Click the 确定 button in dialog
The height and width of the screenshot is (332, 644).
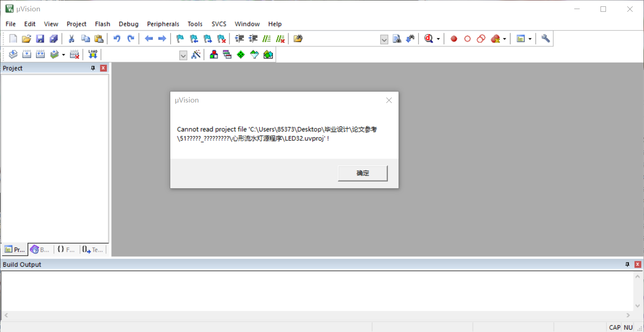tap(363, 173)
